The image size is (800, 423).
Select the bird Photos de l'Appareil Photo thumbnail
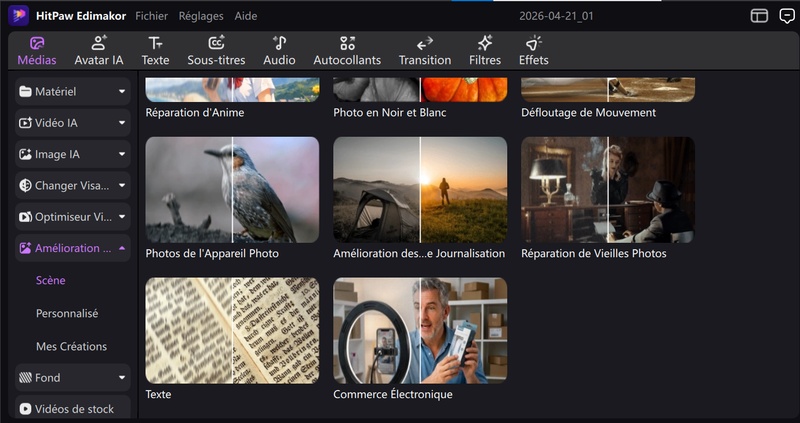232,189
